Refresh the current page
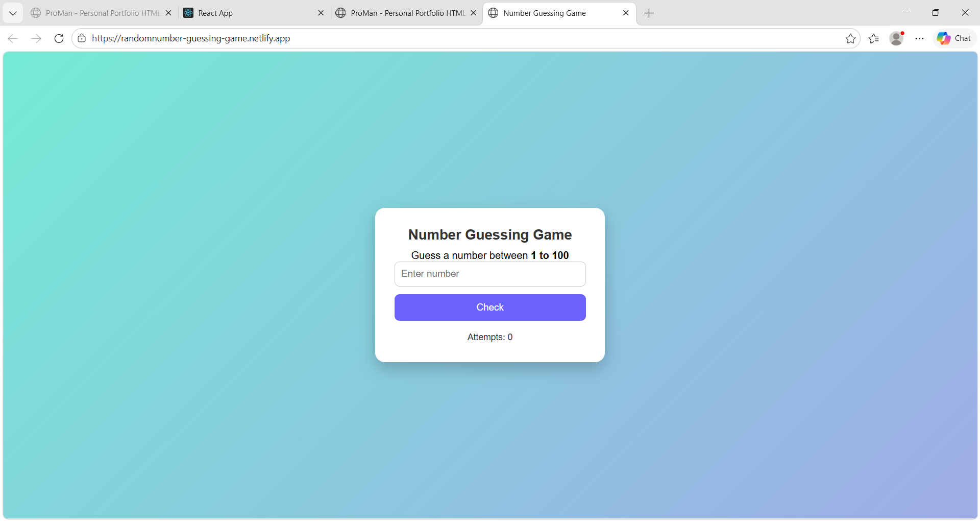This screenshot has height=521, width=980. (x=59, y=38)
